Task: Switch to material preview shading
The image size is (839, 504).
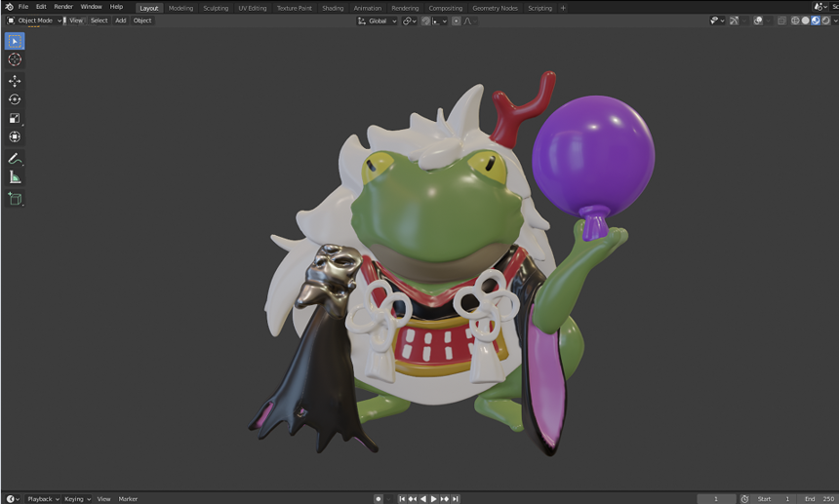Action: (816, 20)
